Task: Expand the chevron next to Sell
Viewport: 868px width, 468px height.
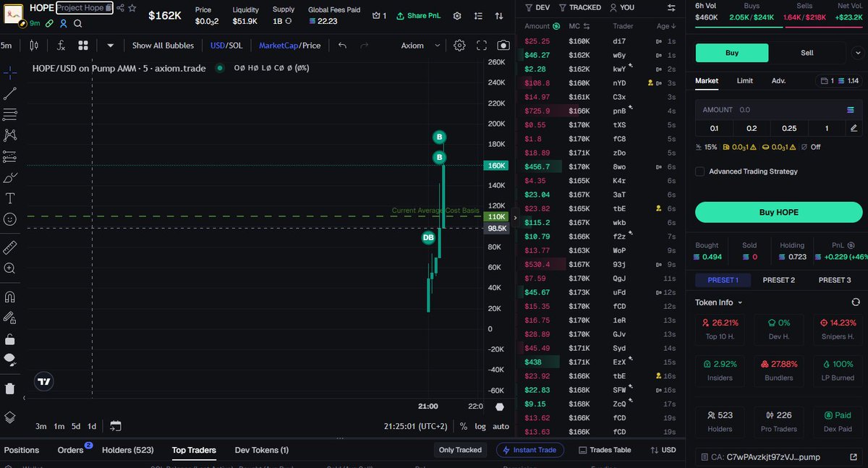Action: (x=858, y=53)
